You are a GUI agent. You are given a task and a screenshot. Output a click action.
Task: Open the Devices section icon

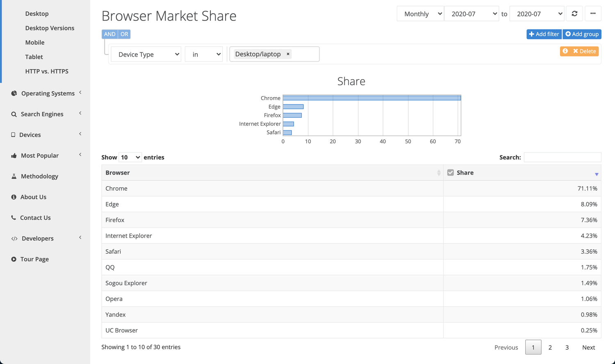14,134
